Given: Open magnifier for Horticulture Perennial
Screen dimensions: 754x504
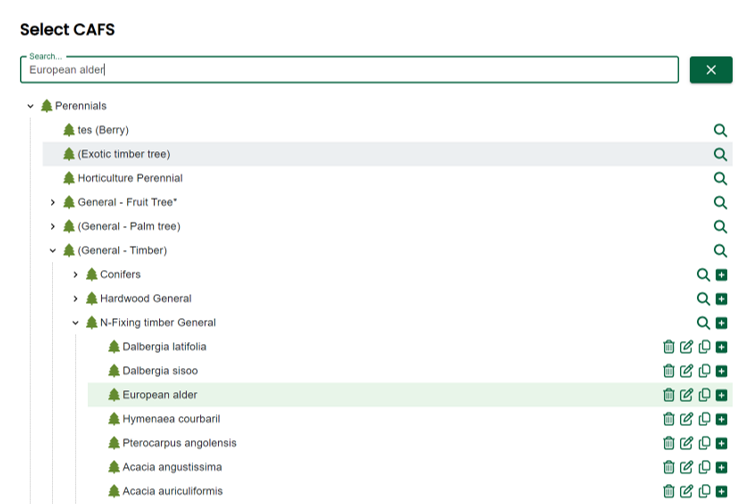Looking at the screenshot, I should coord(720,178).
